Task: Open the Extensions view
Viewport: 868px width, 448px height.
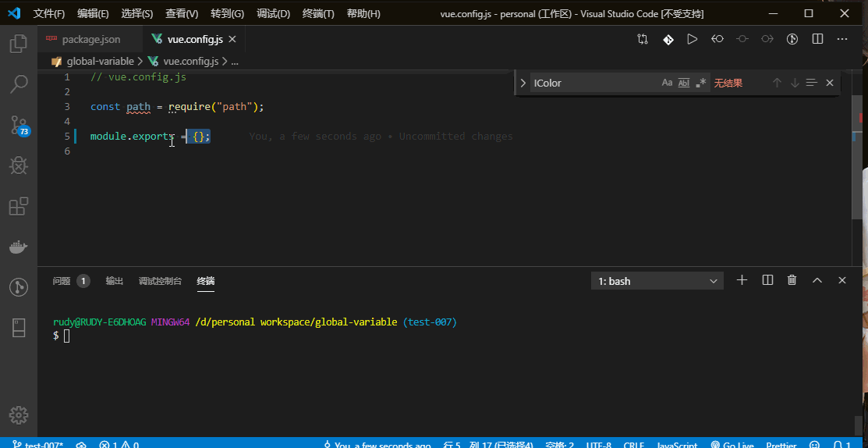Action: tap(19, 206)
